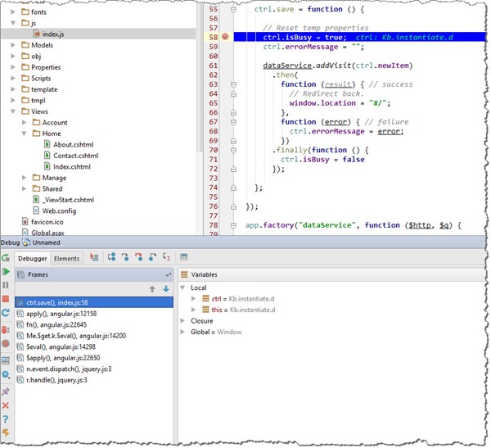The width and height of the screenshot is (491, 448).
Task: Select the Debugger tab
Action: click(34, 259)
